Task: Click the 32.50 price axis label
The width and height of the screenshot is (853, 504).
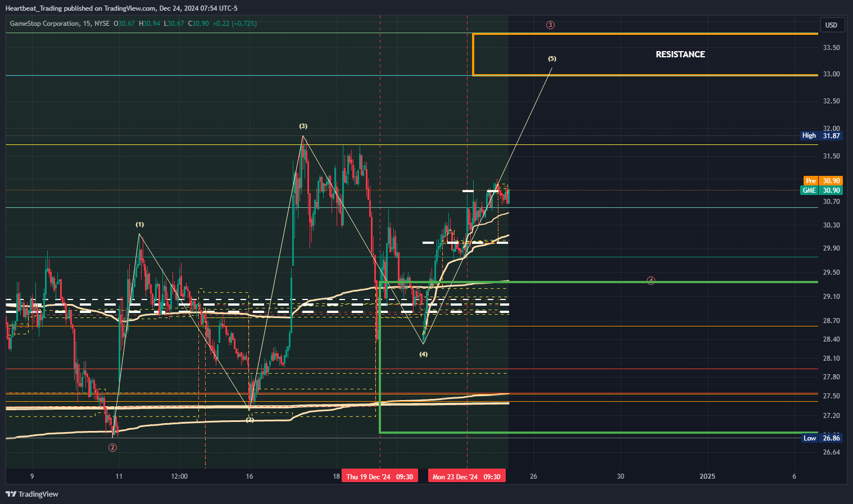Action: 831,101
